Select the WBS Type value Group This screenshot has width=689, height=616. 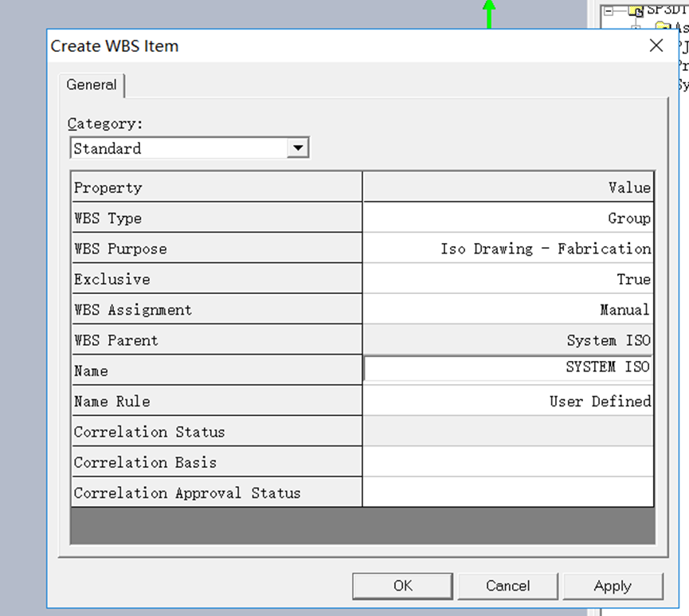click(x=508, y=218)
